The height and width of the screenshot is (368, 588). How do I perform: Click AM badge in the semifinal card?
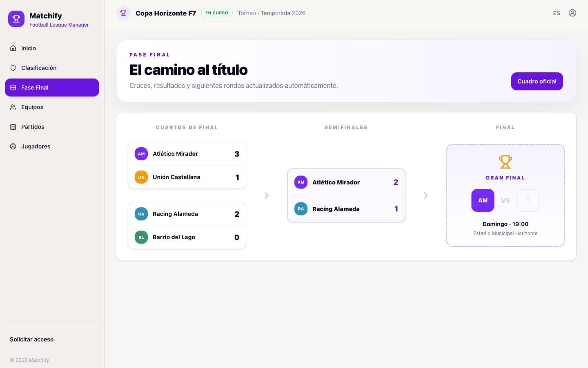point(301,182)
